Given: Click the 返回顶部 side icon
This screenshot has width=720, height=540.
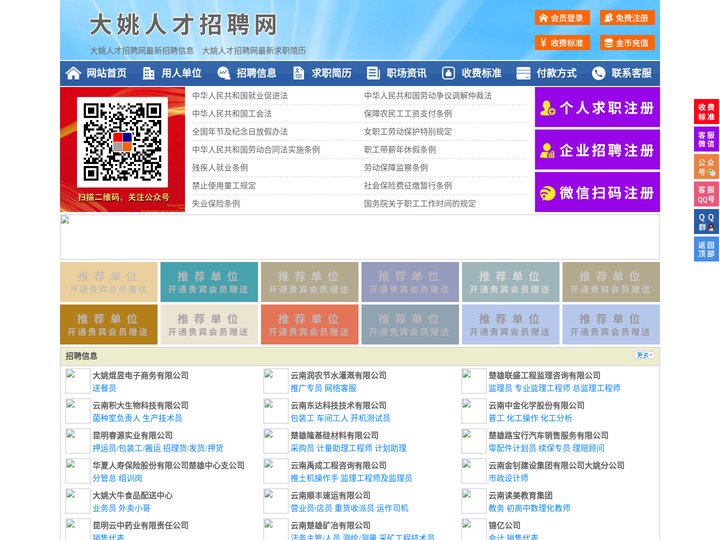Looking at the screenshot, I should pyautogui.click(x=706, y=249).
